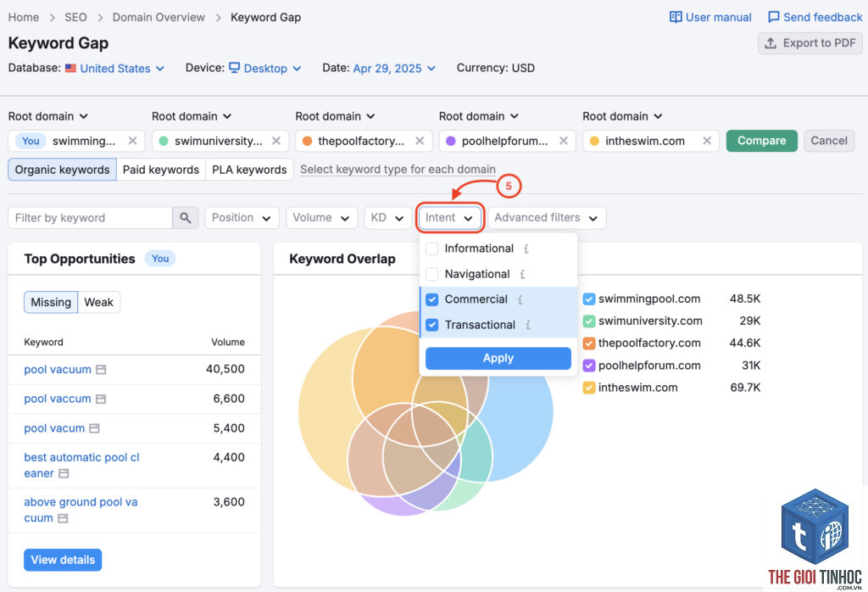Image resolution: width=868 pixels, height=592 pixels.
Task: Click purple poolhelpforum color dot
Action: [x=451, y=141]
